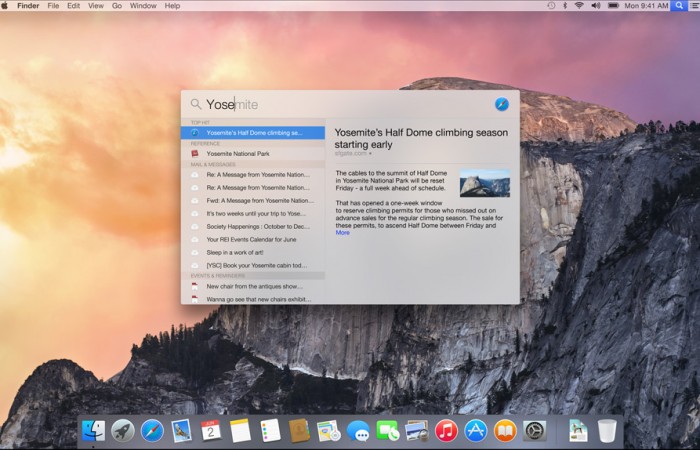Open the Window menu
Screen dimensions: 700x450
click(143, 6)
